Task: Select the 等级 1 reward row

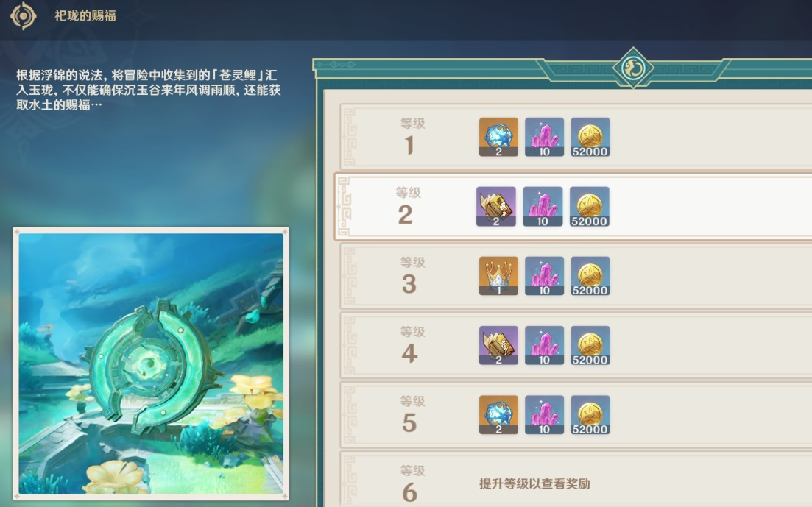Action: tap(576, 137)
